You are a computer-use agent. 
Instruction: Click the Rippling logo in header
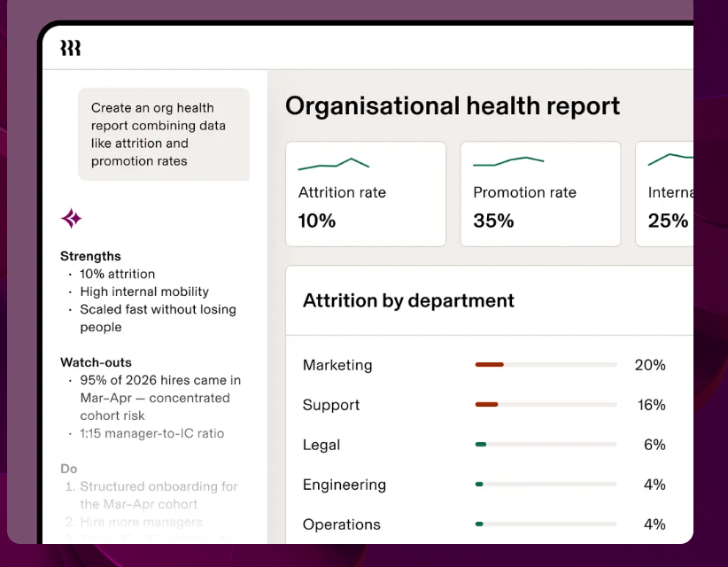[x=71, y=48]
